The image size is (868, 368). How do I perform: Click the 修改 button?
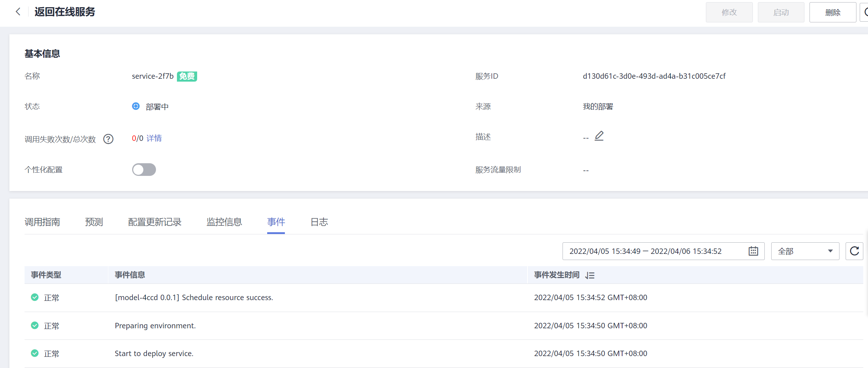(729, 12)
